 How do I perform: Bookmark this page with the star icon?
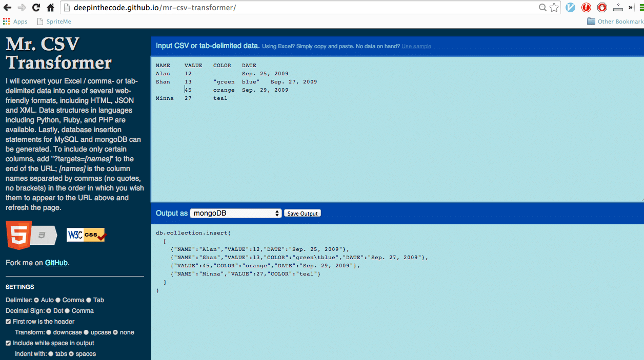(554, 8)
